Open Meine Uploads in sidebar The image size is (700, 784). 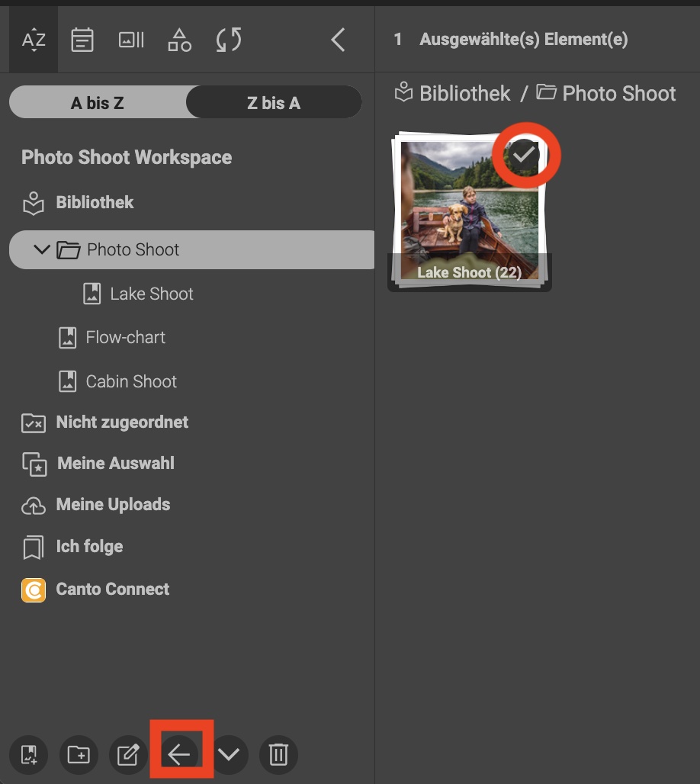113,505
